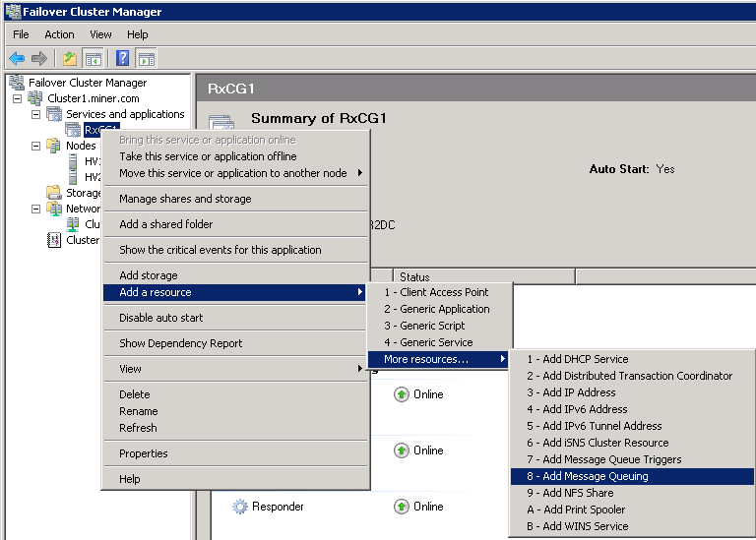
Task: Click the Help question mark toolbar icon
Action: 123,58
